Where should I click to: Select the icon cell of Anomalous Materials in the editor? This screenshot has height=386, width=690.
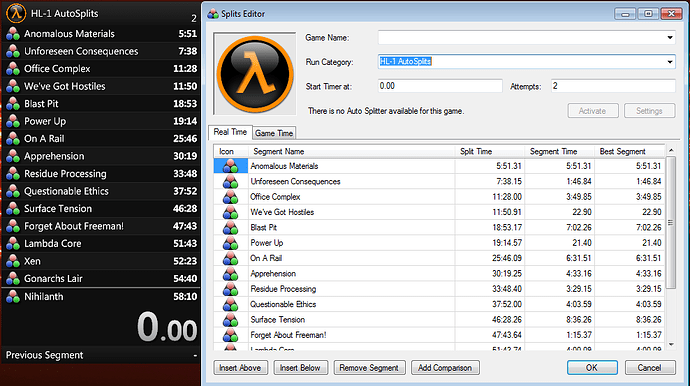(x=231, y=166)
